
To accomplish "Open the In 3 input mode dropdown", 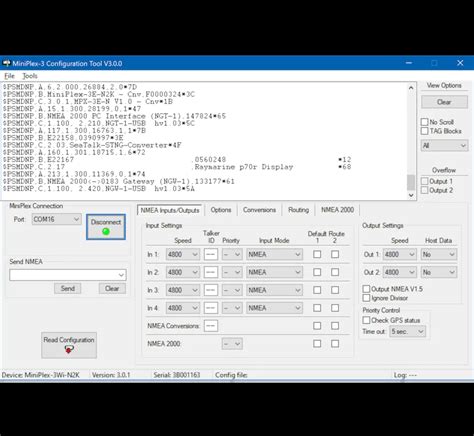I will click(x=274, y=290).
